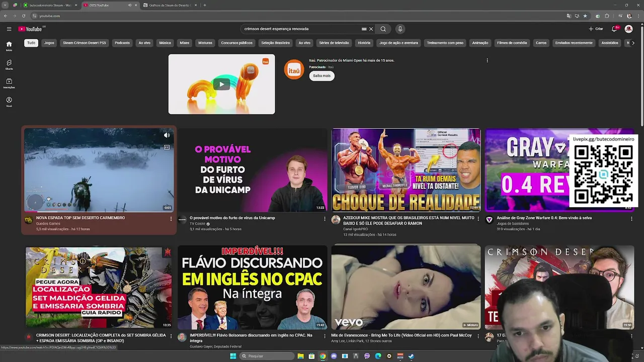This screenshot has height=362, width=644.
Task: Submit search with the magnifier button
Action: tap(383, 29)
